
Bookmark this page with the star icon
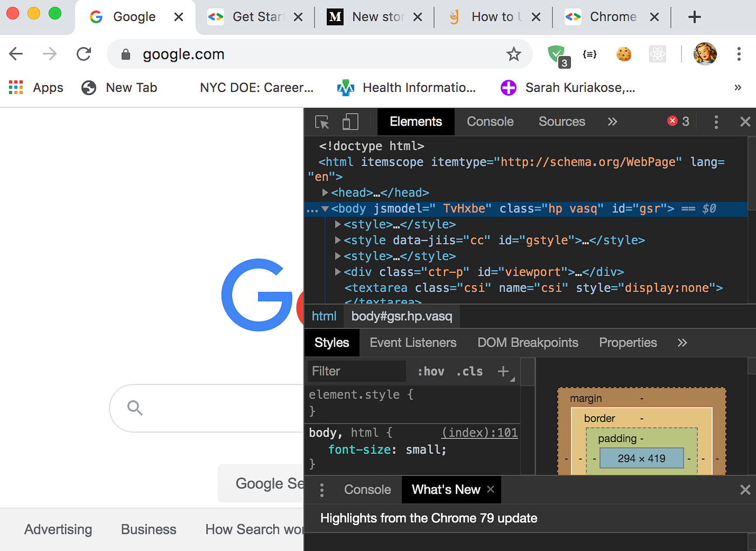click(x=514, y=54)
